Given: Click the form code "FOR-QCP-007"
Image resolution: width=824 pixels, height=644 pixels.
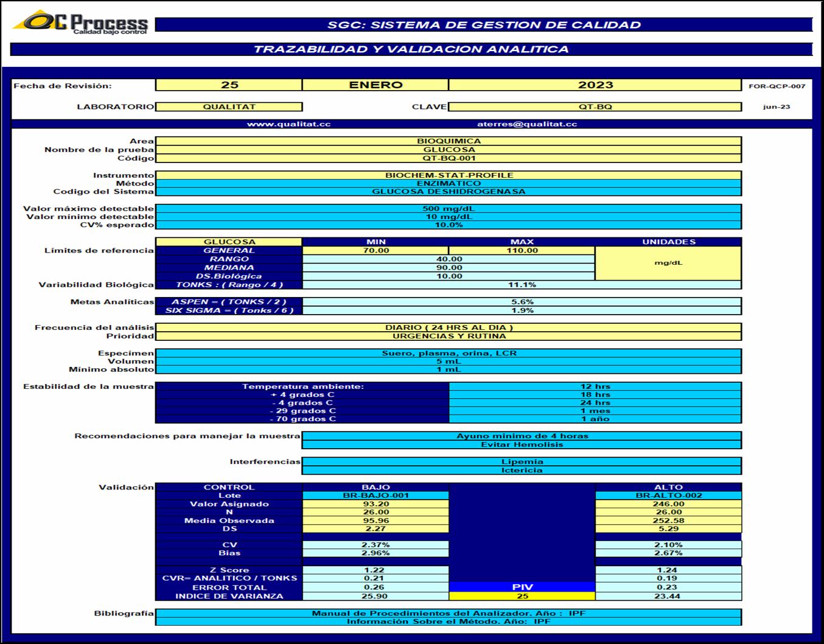Looking at the screenshot, I should point(777,86).
